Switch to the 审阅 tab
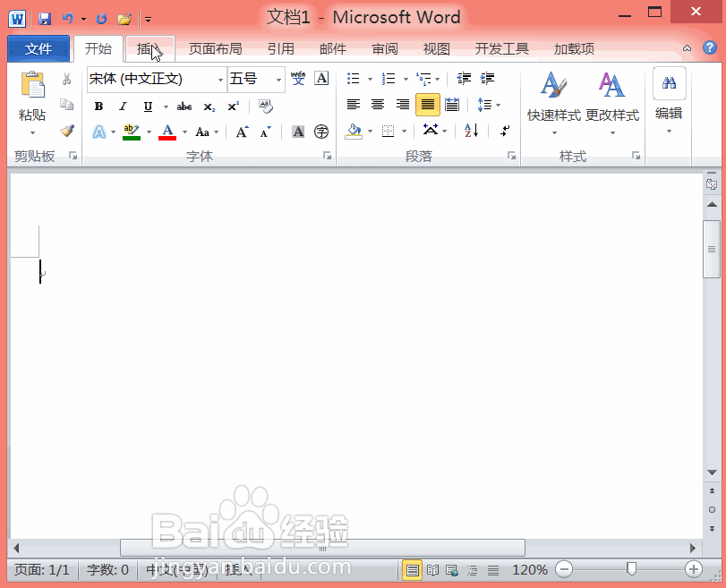The width and height of the screenshot is (726, 588). click(385, 48)
